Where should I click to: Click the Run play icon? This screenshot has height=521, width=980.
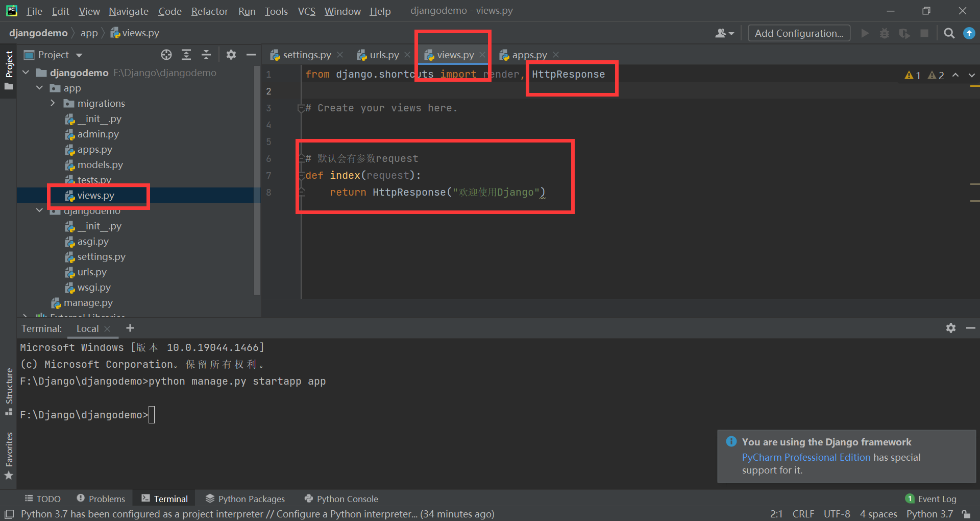tap(865, 33)
